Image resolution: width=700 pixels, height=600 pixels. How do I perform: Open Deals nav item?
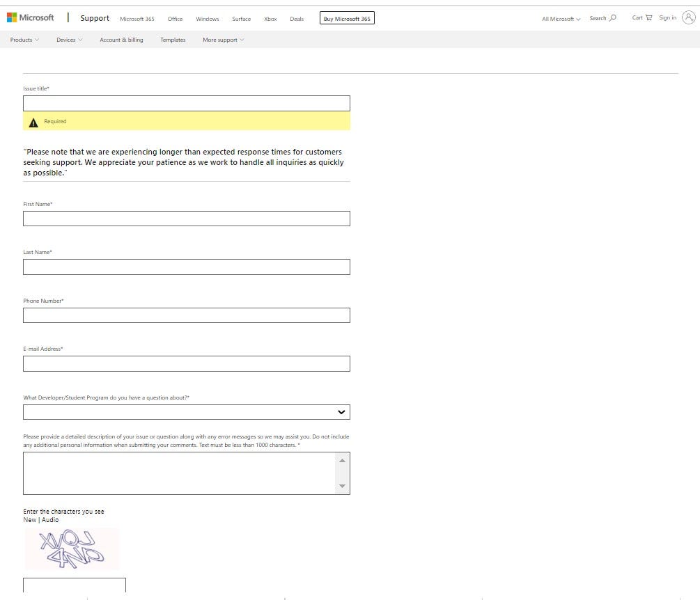pos(297,19)
